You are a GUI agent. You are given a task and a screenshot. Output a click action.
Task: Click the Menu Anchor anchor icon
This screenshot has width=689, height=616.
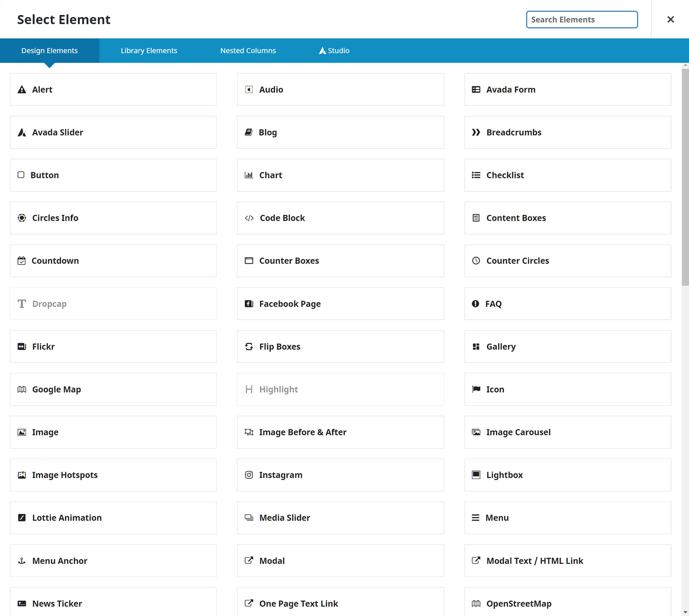click(22, 561)
